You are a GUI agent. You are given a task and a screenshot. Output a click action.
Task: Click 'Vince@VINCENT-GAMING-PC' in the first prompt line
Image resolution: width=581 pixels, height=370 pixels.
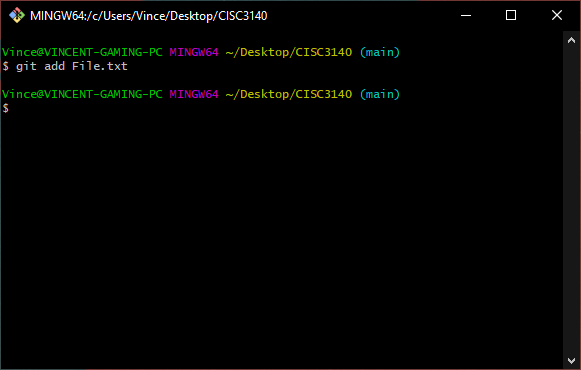pos(82,52)
